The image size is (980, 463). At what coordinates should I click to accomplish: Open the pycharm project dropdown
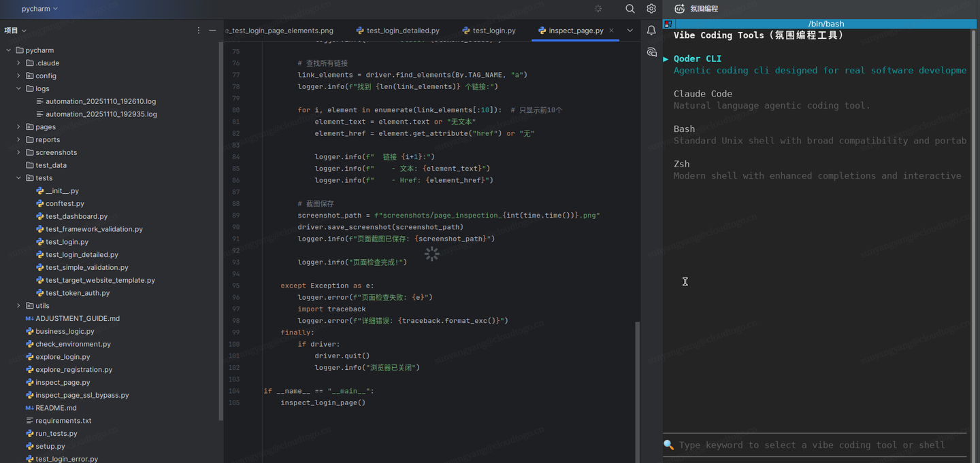tap(39, 9)
